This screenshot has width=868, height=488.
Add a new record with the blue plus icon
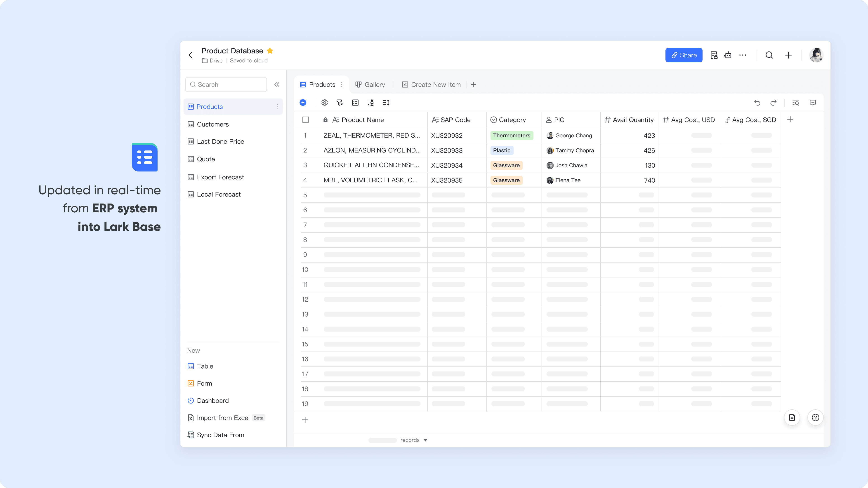(303, 103)
